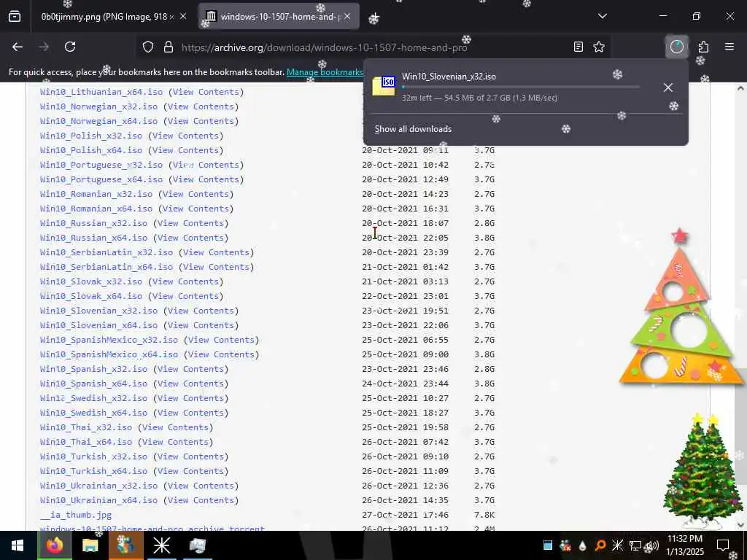Image resolution: width=747 pixels, height=560 pixels.
Task: Expand the list all tabs chevron
Action: click(x=602, y=16)
